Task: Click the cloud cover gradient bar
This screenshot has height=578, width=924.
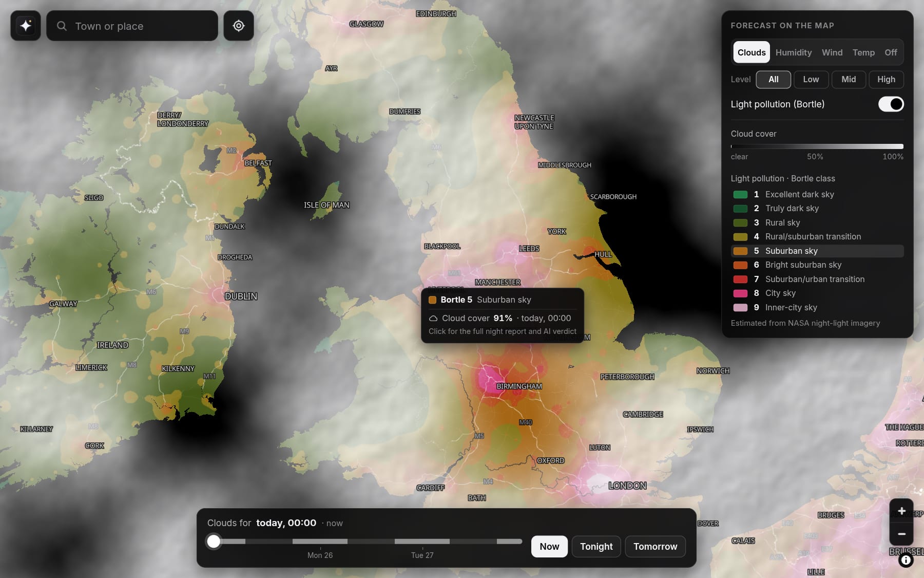Action: [x=817, y=146]
